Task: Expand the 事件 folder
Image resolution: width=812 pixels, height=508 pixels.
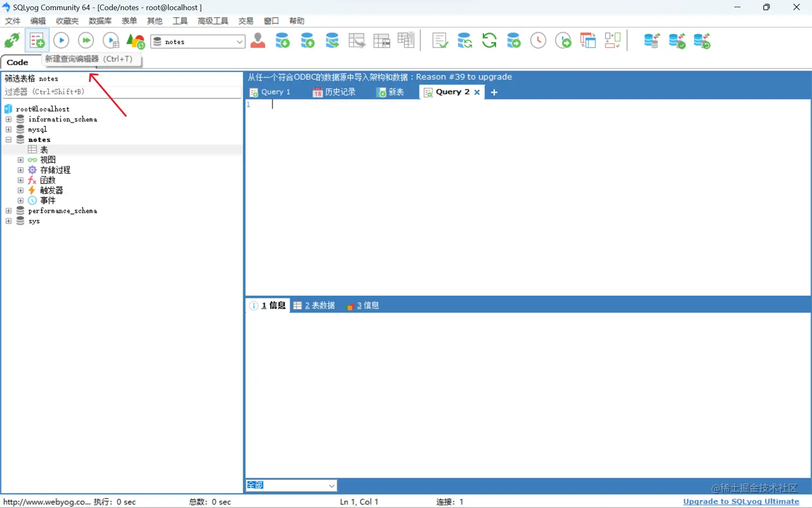Action: pyautogui.click(x=20, y=201)
